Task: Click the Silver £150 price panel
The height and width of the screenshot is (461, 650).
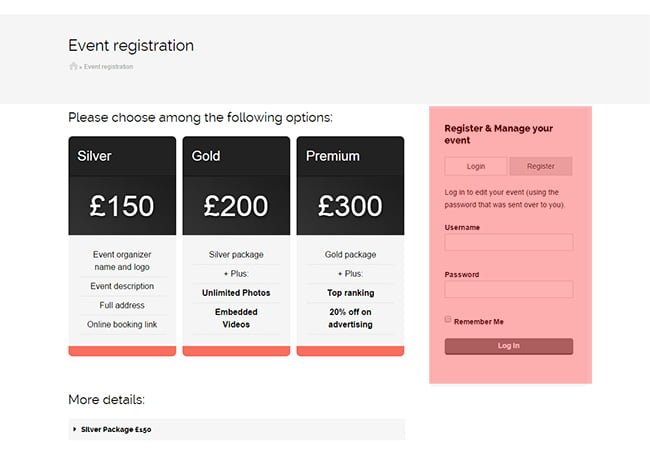Action: (122, 206)
